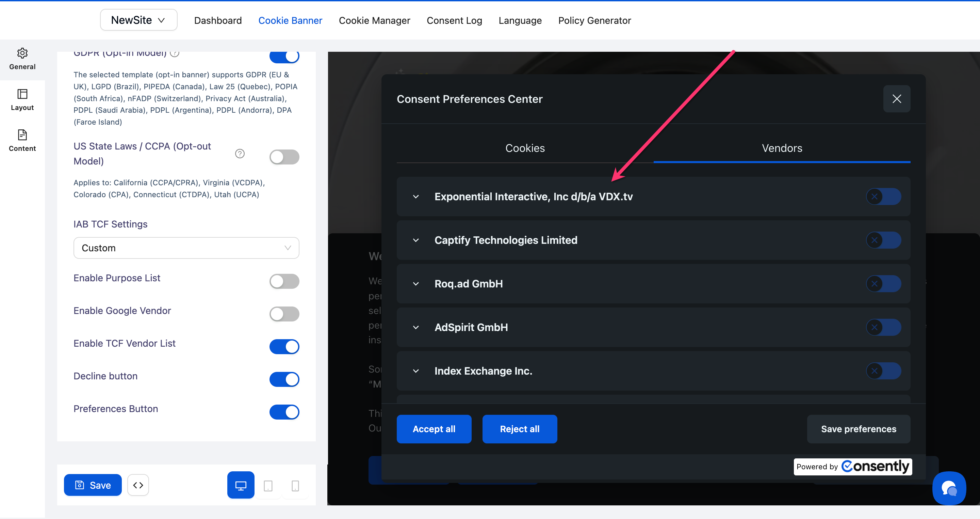Image resolution: width=980 pixels, height=519 pixels.
Task: Click the embed code brackets icon
Action: tap(138, 485)
